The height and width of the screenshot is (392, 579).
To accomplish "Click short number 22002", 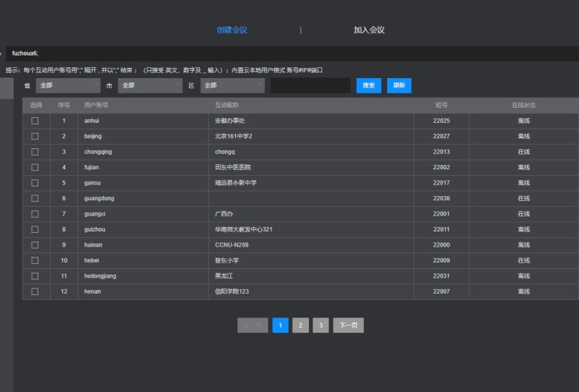I will tap(441, 167).
